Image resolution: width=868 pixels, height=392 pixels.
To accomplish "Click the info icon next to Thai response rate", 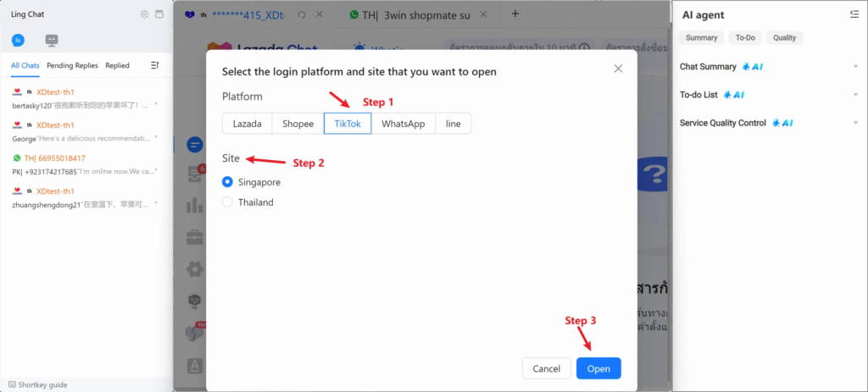I will (583, 48).
